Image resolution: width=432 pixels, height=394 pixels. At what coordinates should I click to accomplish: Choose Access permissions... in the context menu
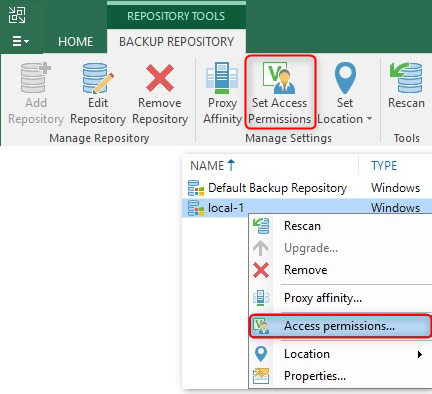click(340, 326)
